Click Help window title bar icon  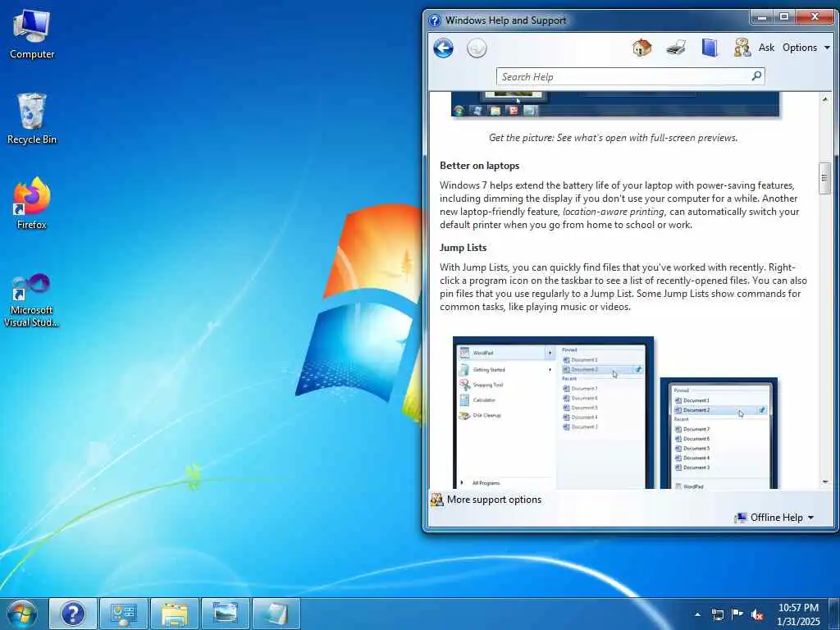(x=435, y=21)
